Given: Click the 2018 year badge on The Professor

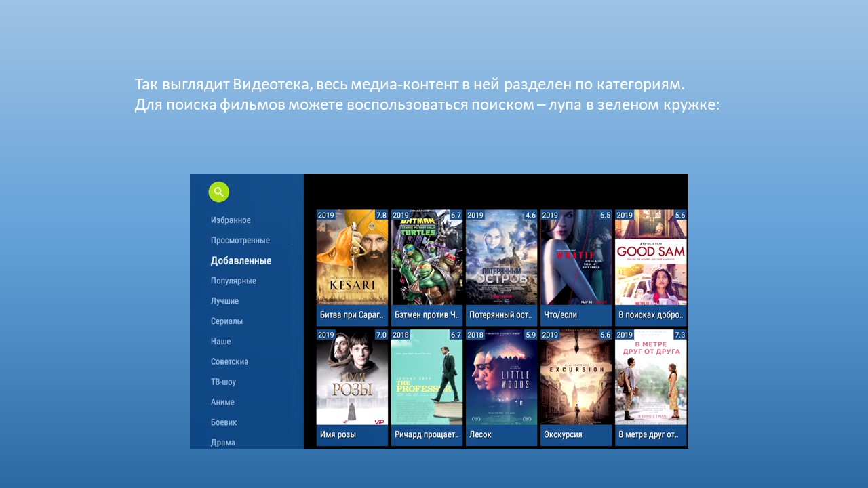Looking at the screenshot, I should pos(401,335).
